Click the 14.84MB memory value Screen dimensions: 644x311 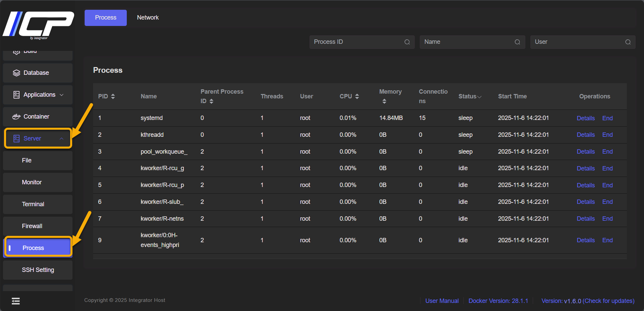391,118
